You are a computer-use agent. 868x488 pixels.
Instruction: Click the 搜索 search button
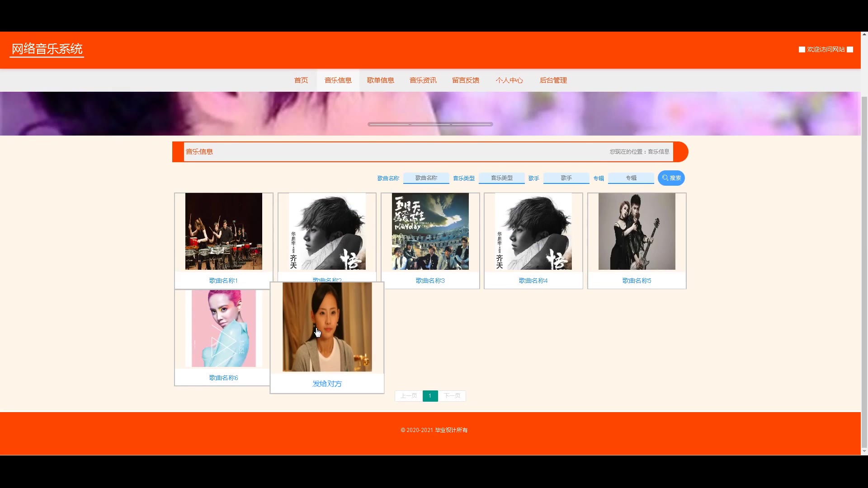671,178
